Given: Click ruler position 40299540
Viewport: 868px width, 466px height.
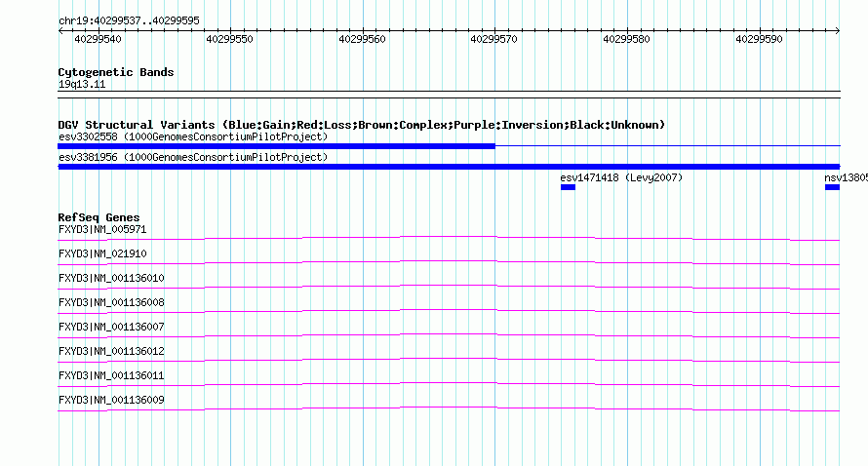Looking at the screenshot, I should click(98, 39).
